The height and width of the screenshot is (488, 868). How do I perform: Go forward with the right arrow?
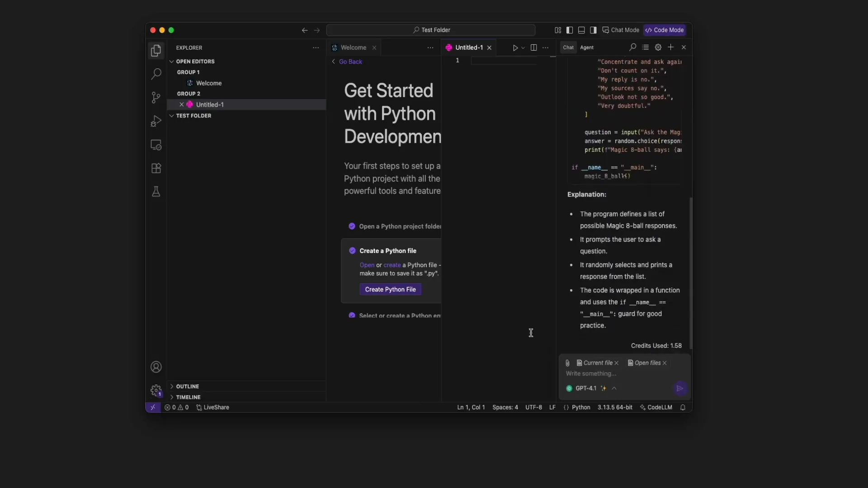(317, 30)
